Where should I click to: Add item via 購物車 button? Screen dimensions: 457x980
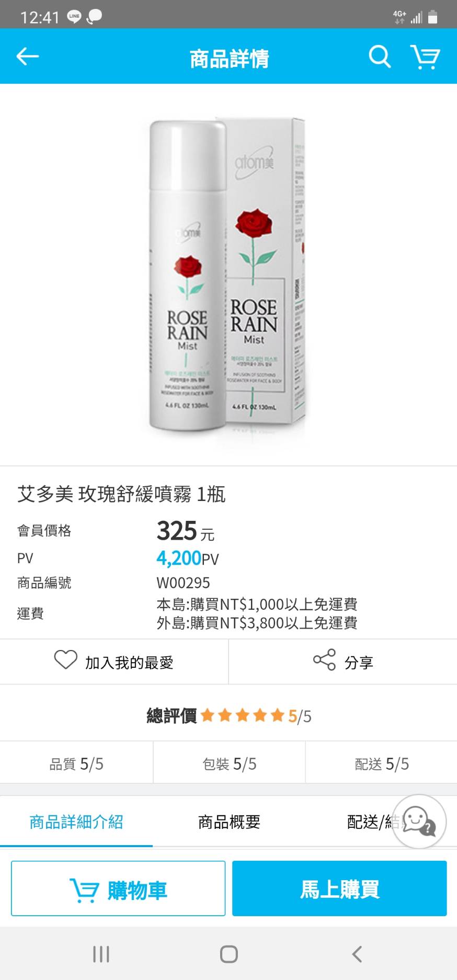tap(118, 888)
